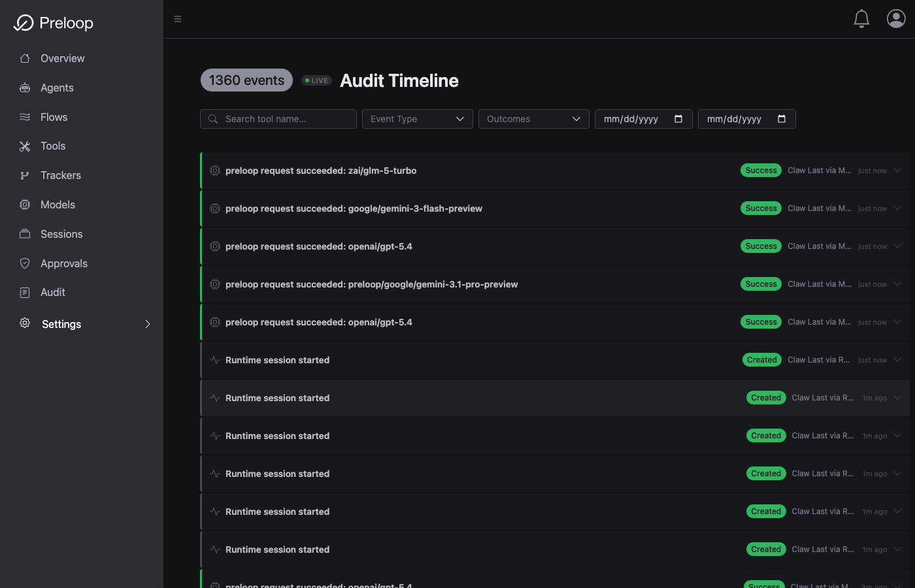The width and height of the screenshot is (915, 588).
Task: Click the Preloop brand name text
Action: pos(66,24)
